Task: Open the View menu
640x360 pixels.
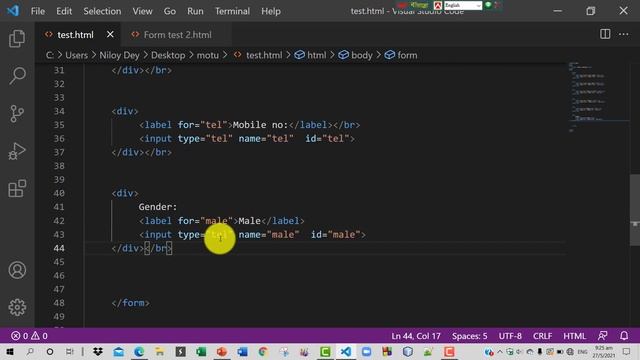Action: (x=142, y=11)
